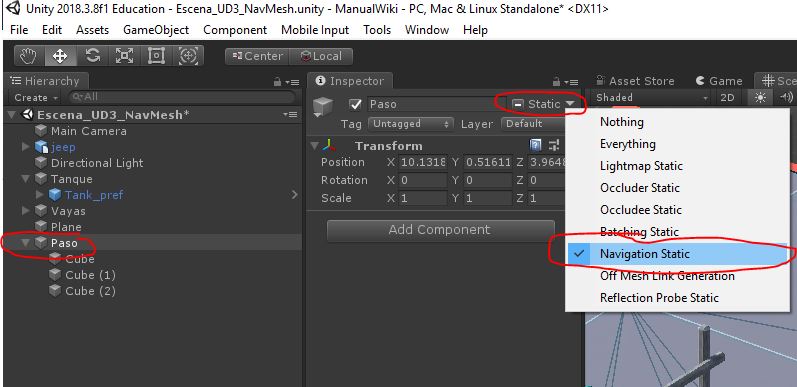Click the Hierarchy panel lock icon
The image size is (797, 387).
point(278,81)
